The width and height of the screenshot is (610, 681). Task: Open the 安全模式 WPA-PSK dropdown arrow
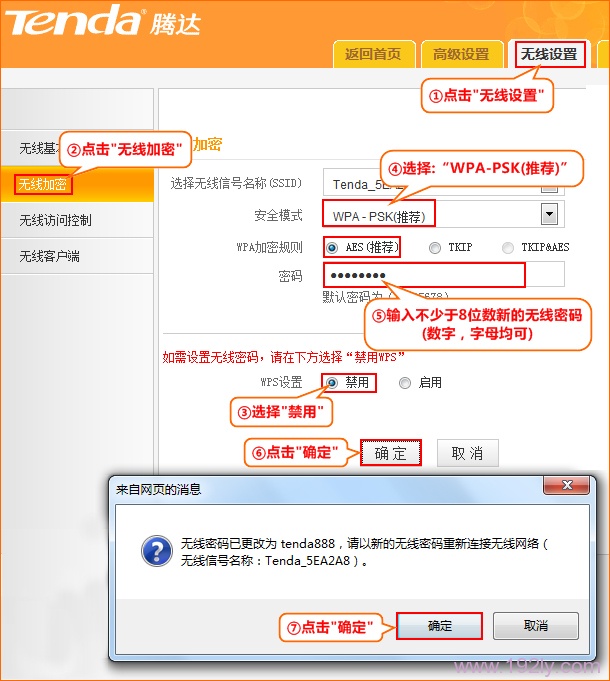(x=548, y=213)
